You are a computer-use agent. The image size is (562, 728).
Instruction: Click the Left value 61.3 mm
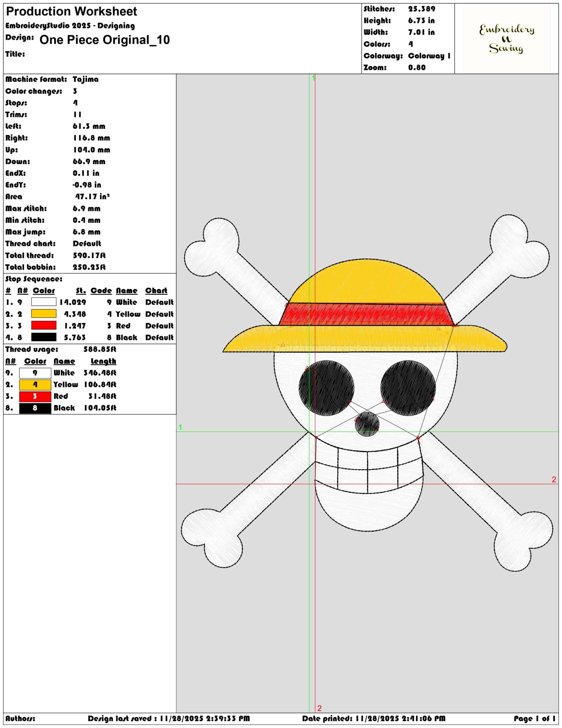point(89,126)
